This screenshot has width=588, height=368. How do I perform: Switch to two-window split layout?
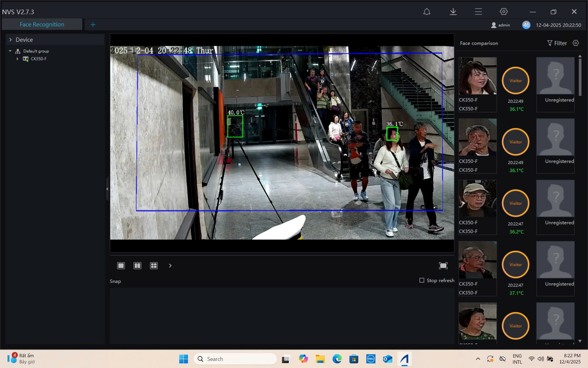pos(137,266)
